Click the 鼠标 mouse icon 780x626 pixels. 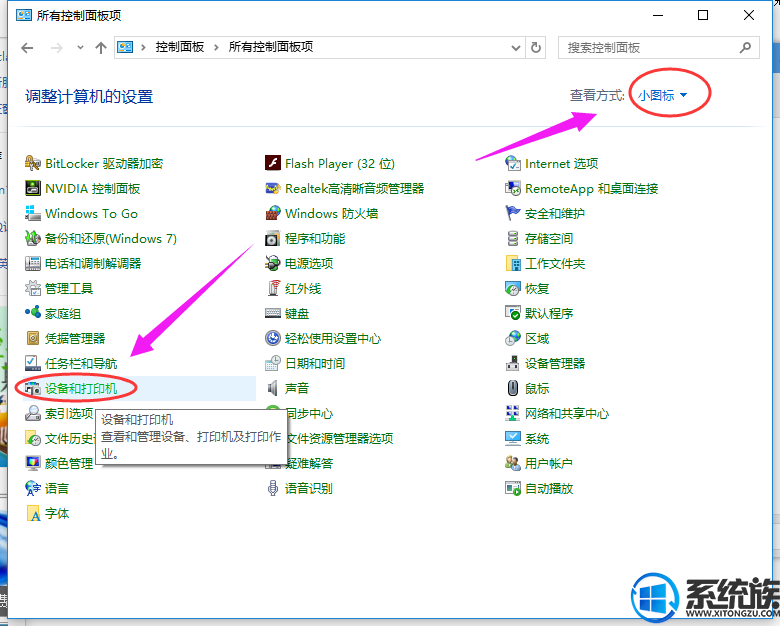[x=513, y=388]
